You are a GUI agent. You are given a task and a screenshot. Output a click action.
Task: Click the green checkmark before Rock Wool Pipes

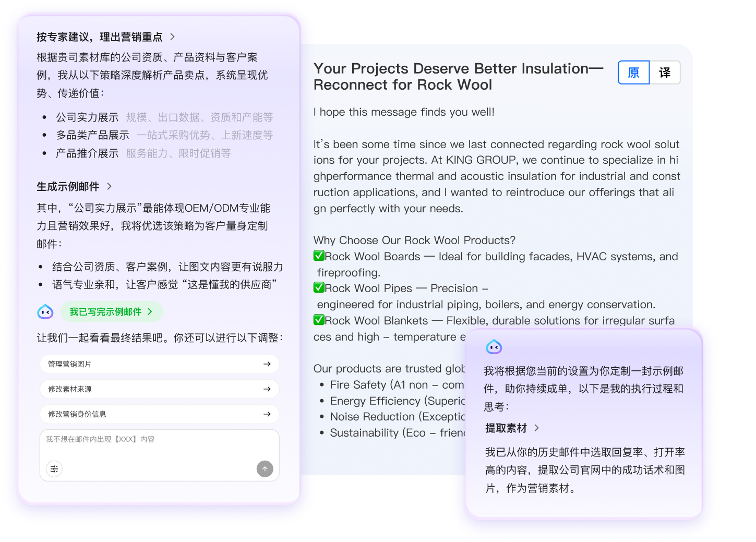[319, 288]
